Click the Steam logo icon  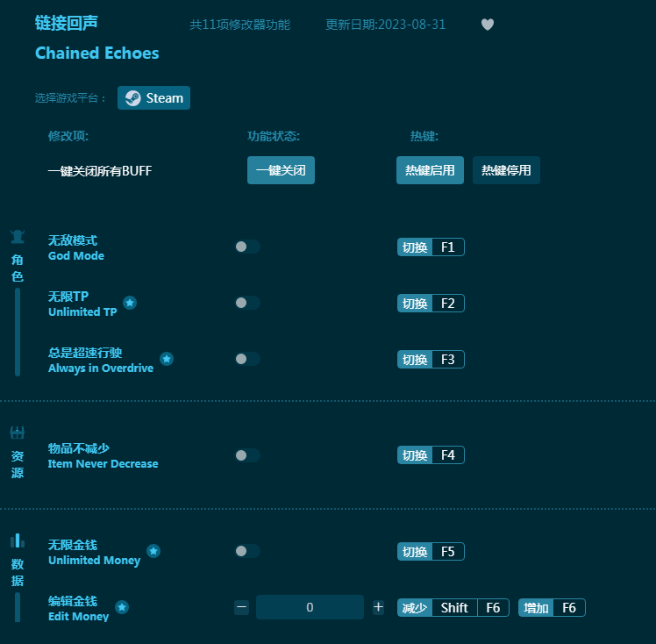(x=133, y=98)
